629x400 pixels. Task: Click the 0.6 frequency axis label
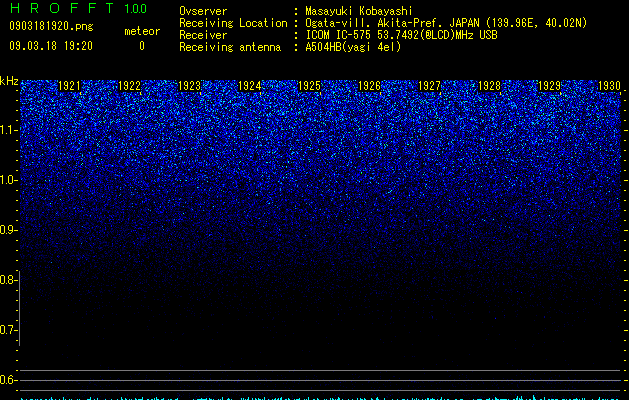pos(8,380)
